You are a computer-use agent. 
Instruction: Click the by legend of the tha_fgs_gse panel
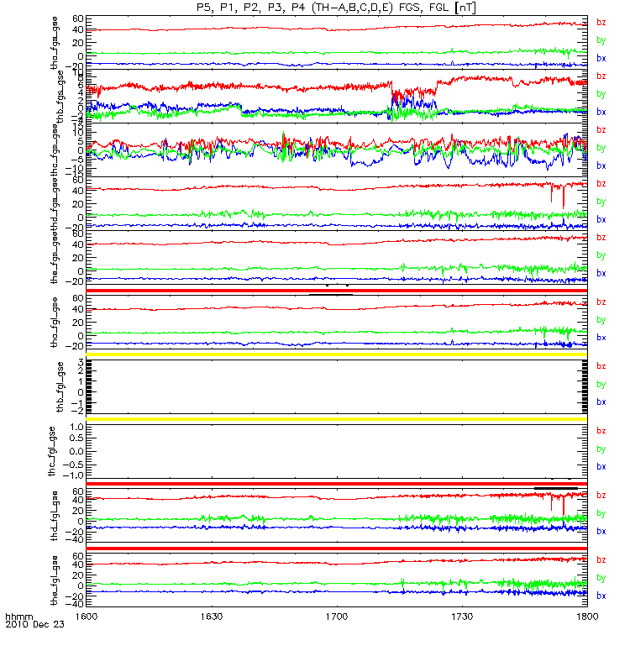(601, 40)
